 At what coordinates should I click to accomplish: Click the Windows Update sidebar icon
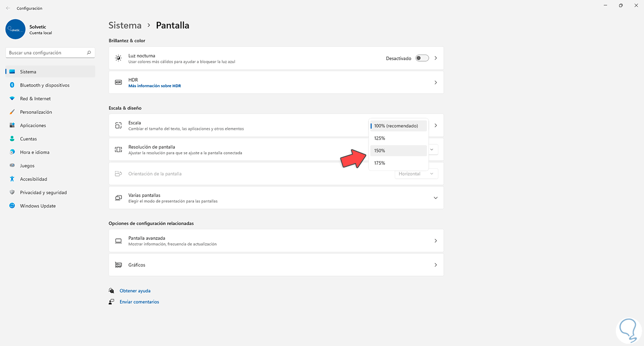click(12, 206)
